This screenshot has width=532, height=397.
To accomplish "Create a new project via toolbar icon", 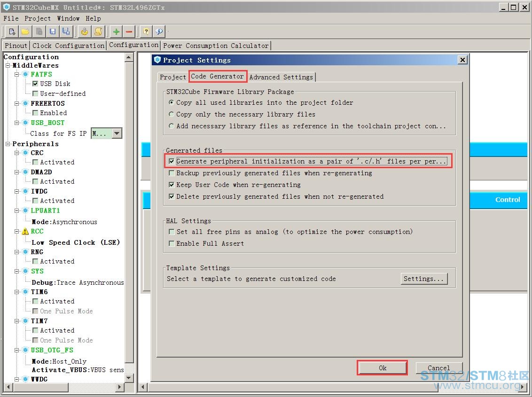I will [12, 32].
